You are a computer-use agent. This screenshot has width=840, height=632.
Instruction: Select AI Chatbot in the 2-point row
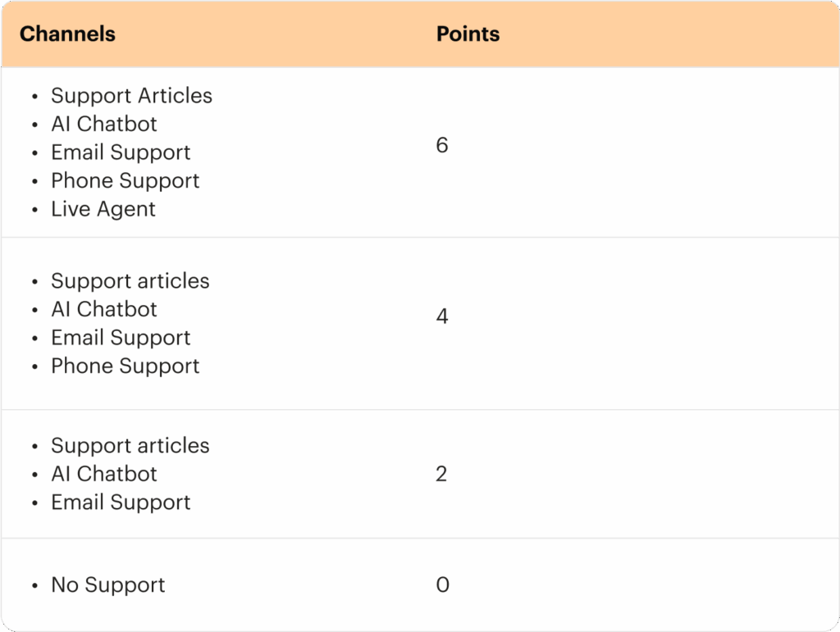click(104, 474)
